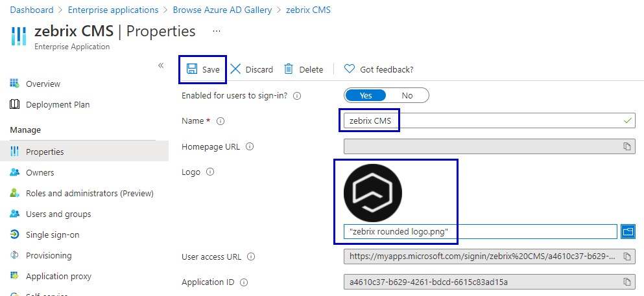Click the User access URL field
Image resolution: width=644 pixels, height=296 pixels.
[x=490, y=256]
